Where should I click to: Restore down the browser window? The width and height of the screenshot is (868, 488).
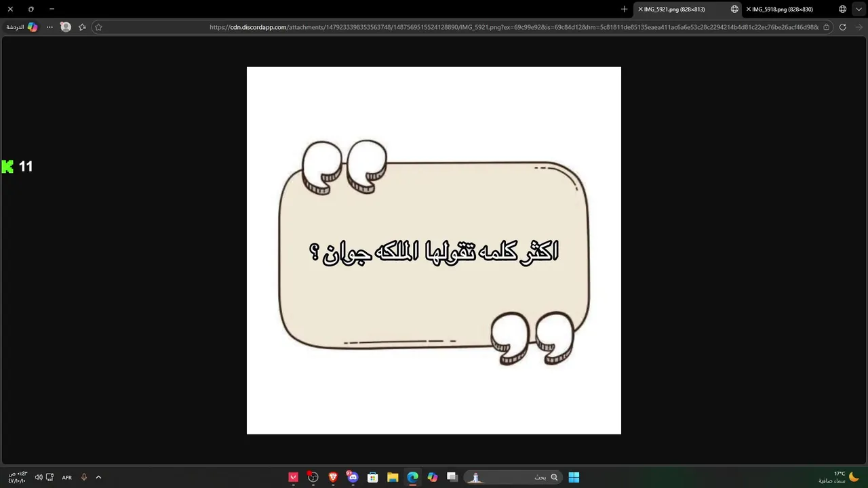click(31, 9)
